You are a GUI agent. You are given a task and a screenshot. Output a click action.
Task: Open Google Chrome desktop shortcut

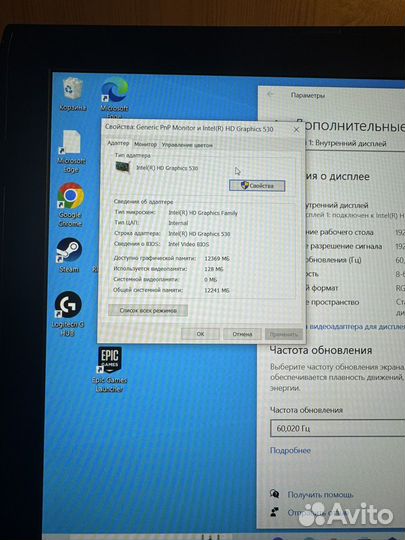[x=71, y=205]
